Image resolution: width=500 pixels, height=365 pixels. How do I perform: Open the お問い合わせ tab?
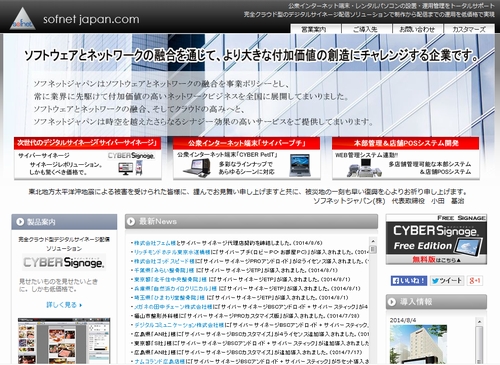pyautogui.click(x=417, y=29)
